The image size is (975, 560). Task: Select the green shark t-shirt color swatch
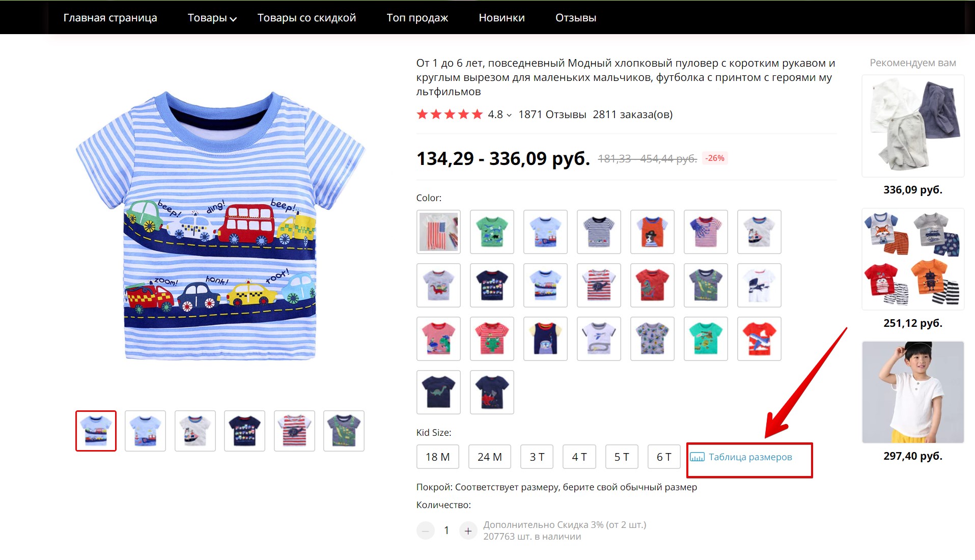click(x=492, y=232)
